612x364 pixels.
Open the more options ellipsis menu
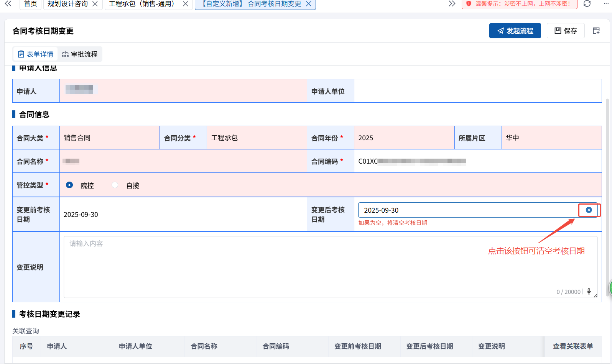coord(606,4)
